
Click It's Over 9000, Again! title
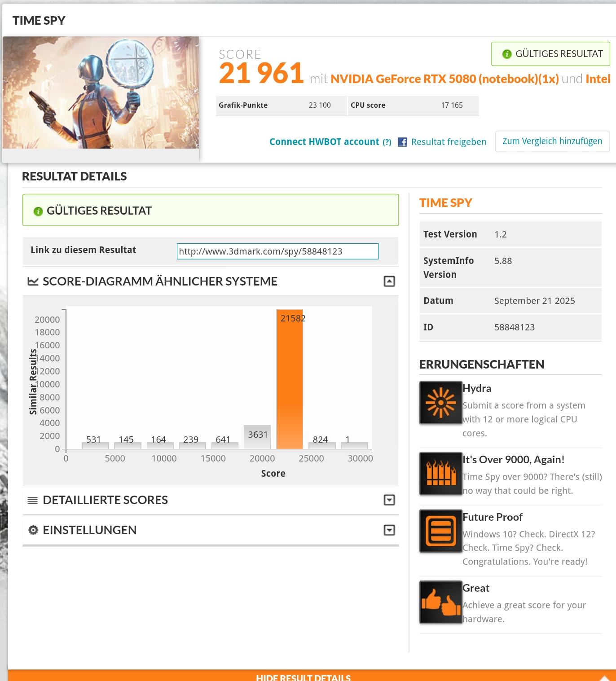pos(514,460)
